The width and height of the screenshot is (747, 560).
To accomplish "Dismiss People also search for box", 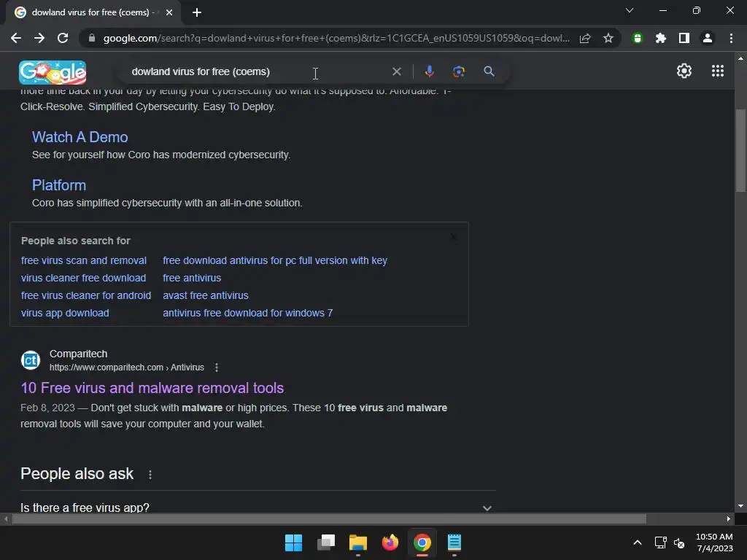I will [x=454, y=237].
